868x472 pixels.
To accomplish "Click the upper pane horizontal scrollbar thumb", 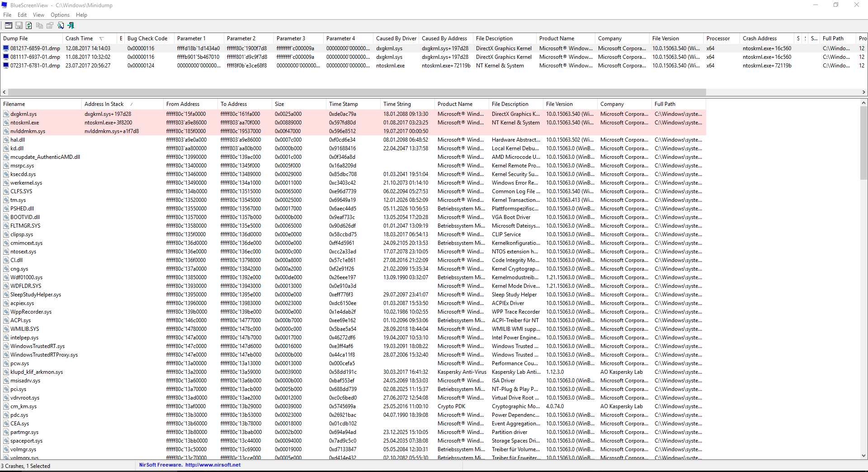I will 357,92.
